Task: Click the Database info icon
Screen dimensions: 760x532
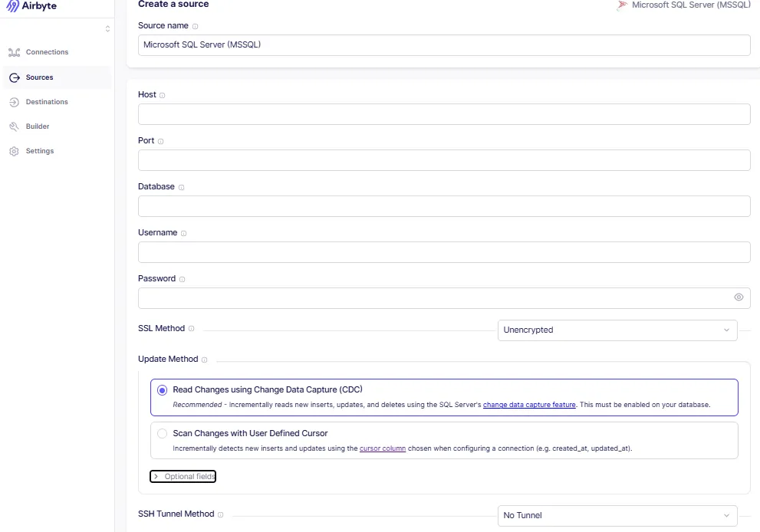Action: pyautogui.click(x=181, y=188)
